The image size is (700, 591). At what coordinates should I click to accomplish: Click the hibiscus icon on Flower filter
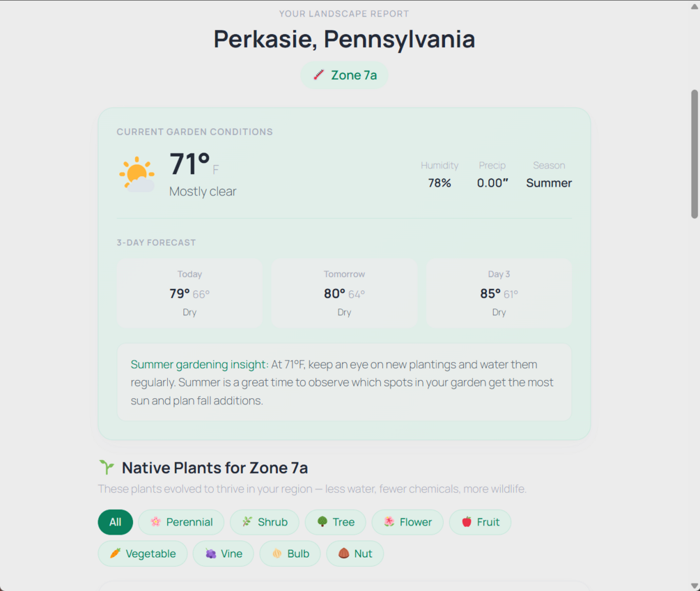pos(389,521)
